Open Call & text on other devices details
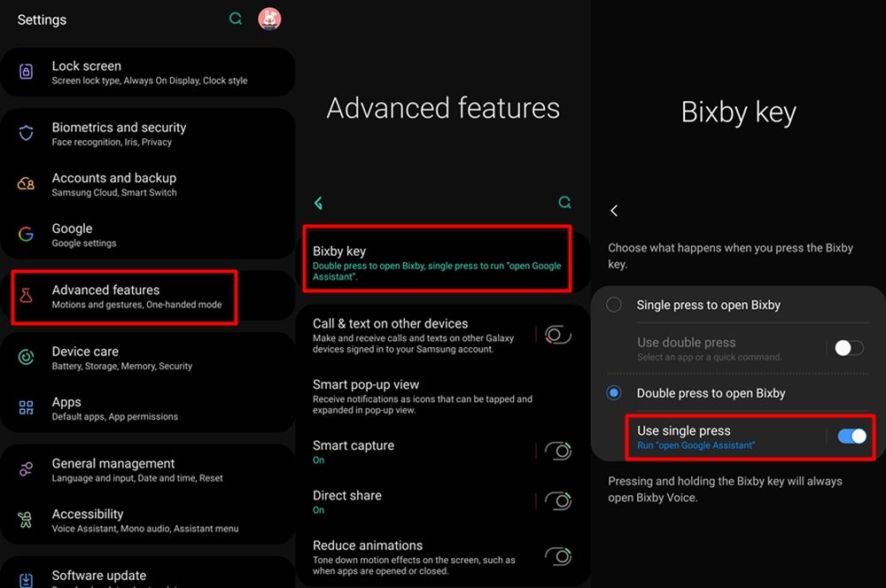Screen dimensions: 886x588 pos(417,336)
